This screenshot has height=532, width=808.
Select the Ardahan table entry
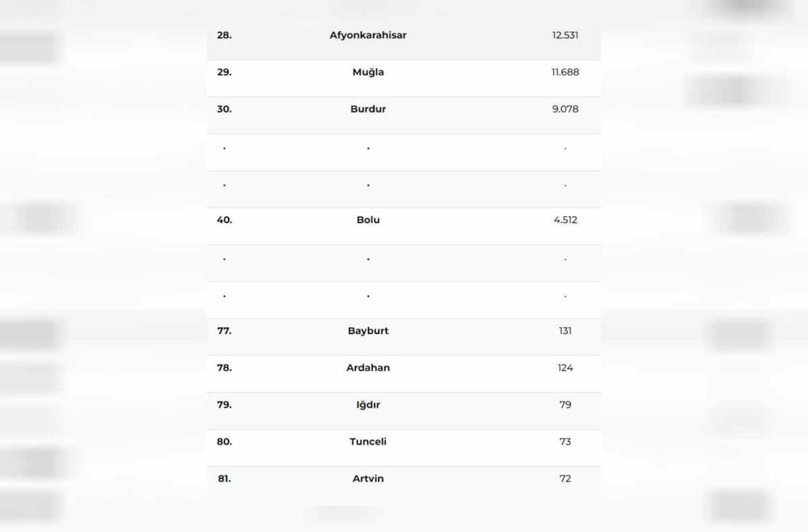click(x=368, y=368)
